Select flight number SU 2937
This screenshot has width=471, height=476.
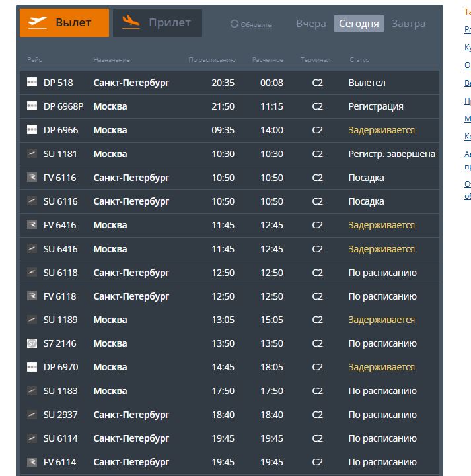[60, 415]
